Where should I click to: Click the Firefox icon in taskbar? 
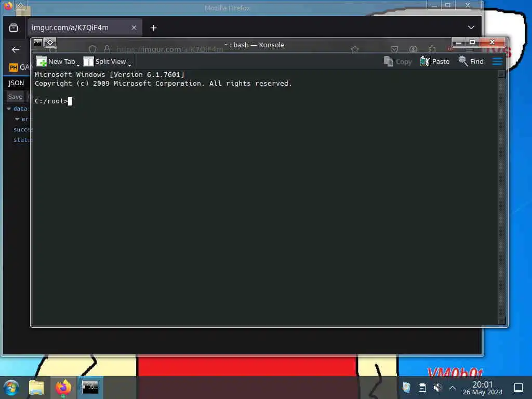pos(63,388)
